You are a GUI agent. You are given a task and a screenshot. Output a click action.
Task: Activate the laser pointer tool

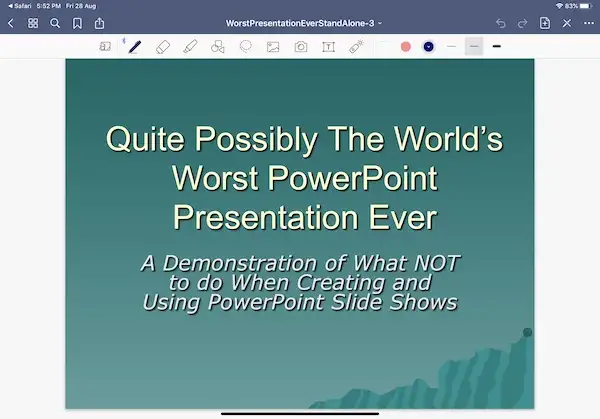355,46
